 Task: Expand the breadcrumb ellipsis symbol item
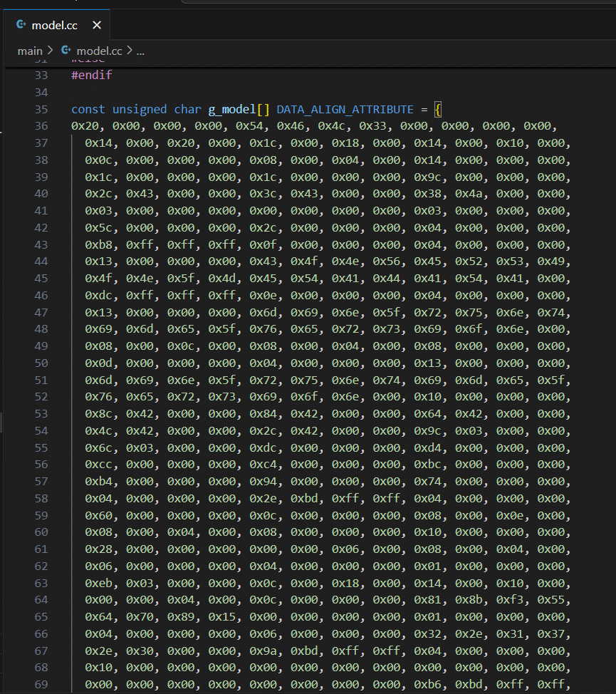tap(140, 51)
